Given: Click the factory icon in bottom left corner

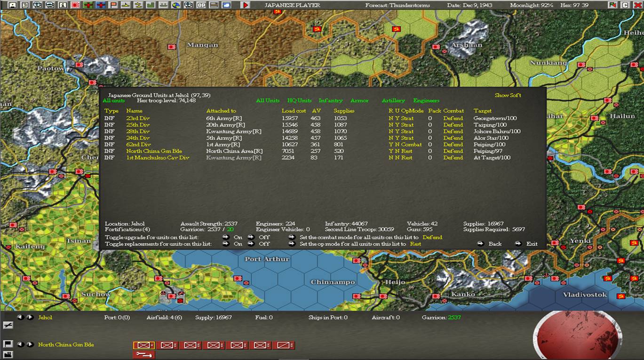Looking at the screenshot, I should point(8,354).
